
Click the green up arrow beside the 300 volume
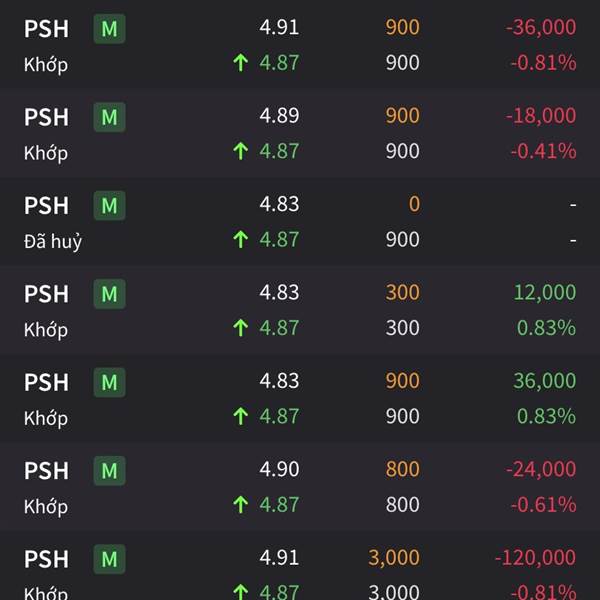coord(241,328)
